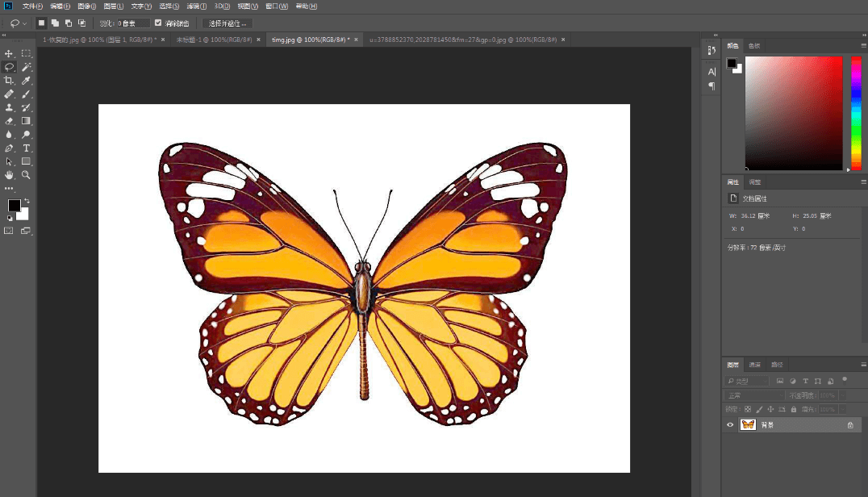Viewport: 868px width, 497px height.
Task: Select the Crop tool
Action: coord(9,81)
